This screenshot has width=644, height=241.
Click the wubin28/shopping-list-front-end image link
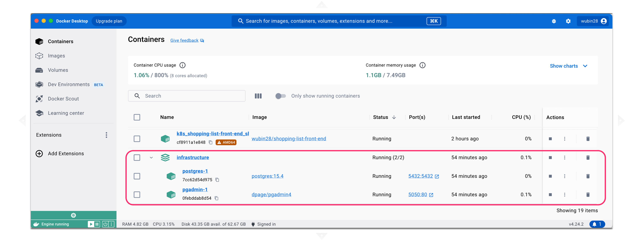point(289,138)
